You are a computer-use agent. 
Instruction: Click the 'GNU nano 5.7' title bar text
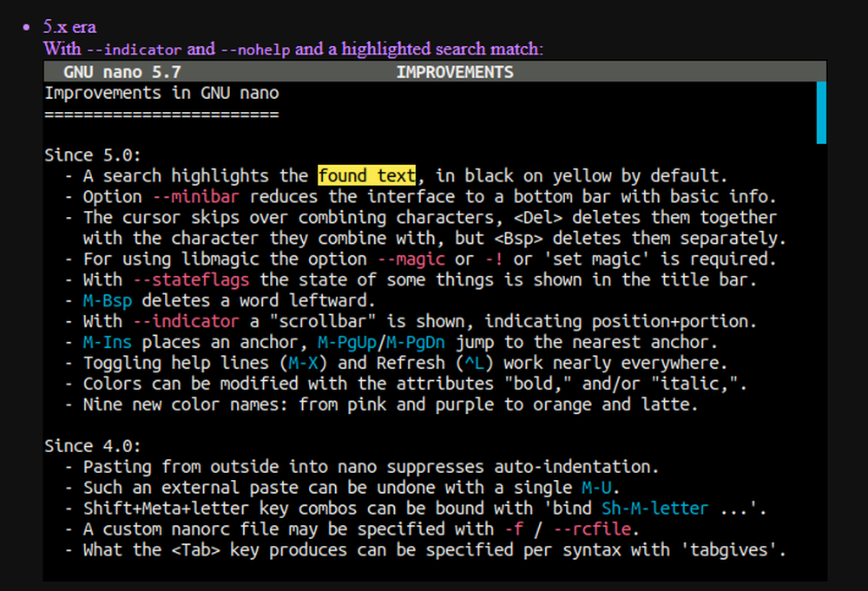(x=122, y=72)
